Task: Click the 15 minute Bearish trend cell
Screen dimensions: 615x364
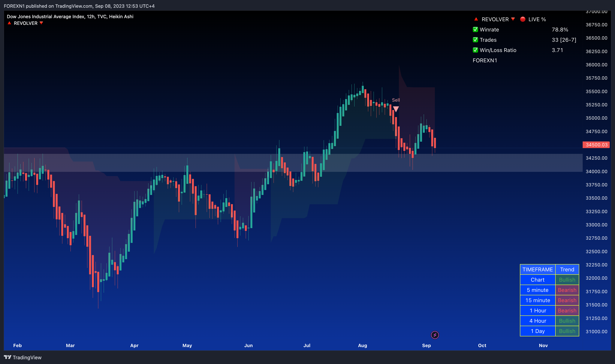Action: pyautogui.click(x=567, y=300)
